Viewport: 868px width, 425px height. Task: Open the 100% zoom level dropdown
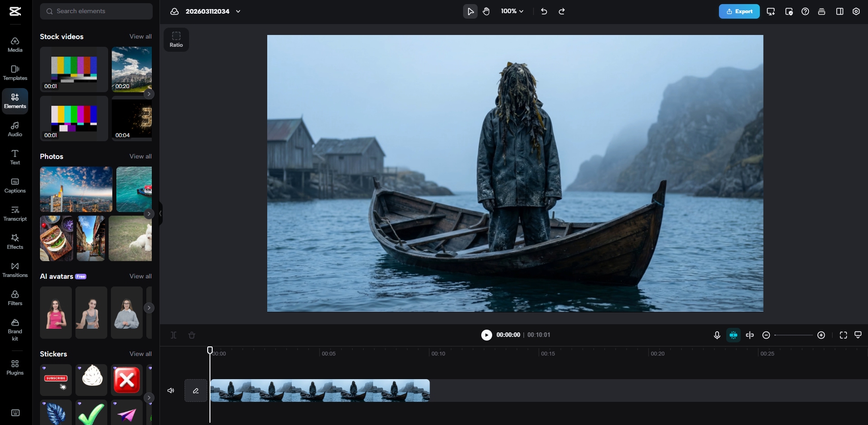pos(512,11)
